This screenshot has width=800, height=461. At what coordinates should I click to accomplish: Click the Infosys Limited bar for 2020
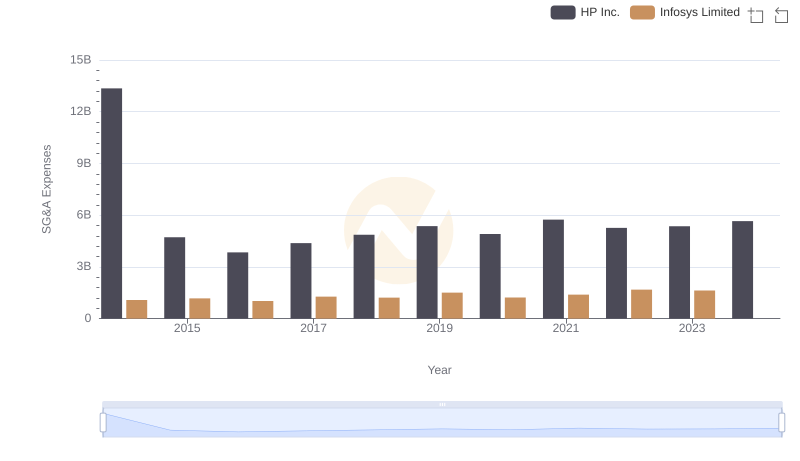pos(515,308)
